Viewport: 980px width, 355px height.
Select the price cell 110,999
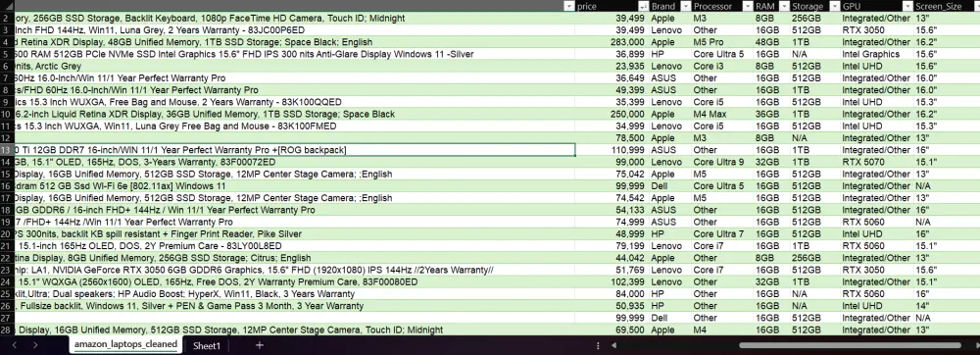point(612,150)
